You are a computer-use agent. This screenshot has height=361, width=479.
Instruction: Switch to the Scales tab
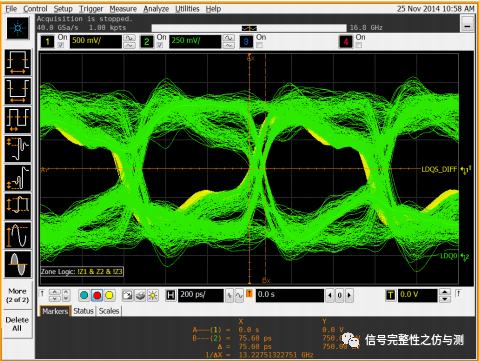point(109,311)
